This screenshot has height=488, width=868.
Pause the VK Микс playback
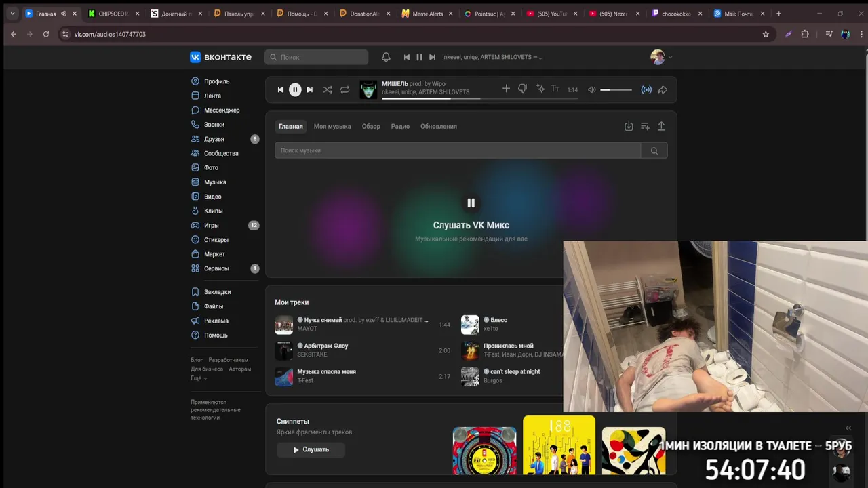471,203
